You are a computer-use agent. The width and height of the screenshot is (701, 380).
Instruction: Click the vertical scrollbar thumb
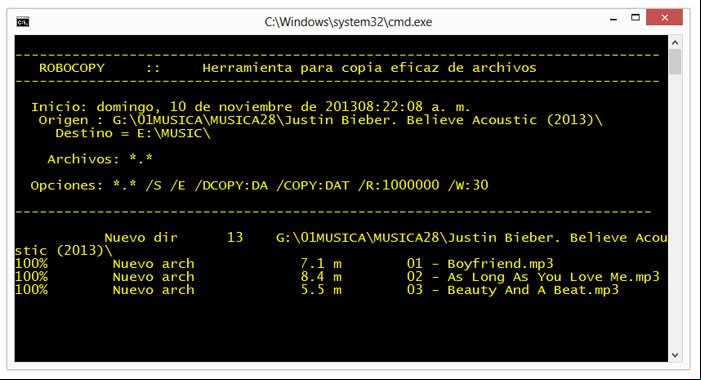(675, 62)
